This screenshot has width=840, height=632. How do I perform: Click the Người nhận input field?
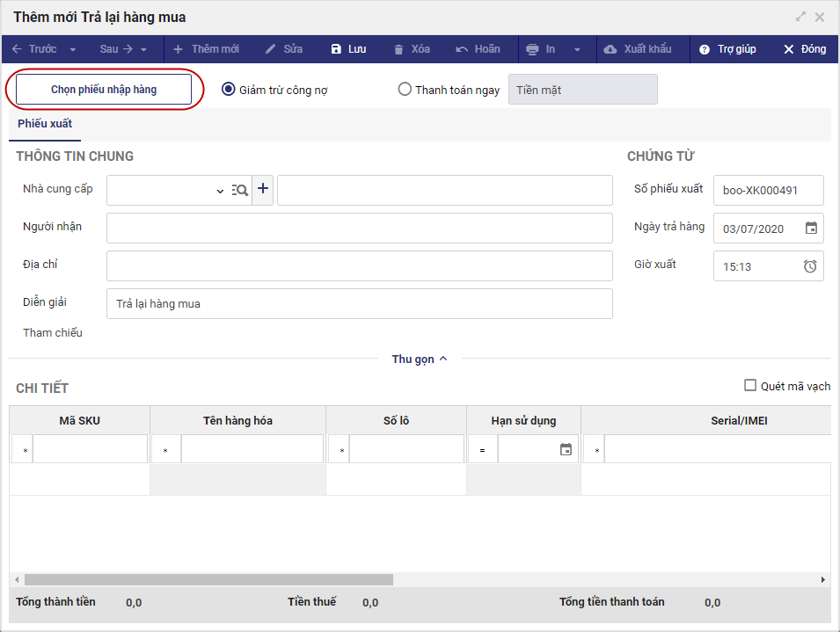[x=360, y=228]
